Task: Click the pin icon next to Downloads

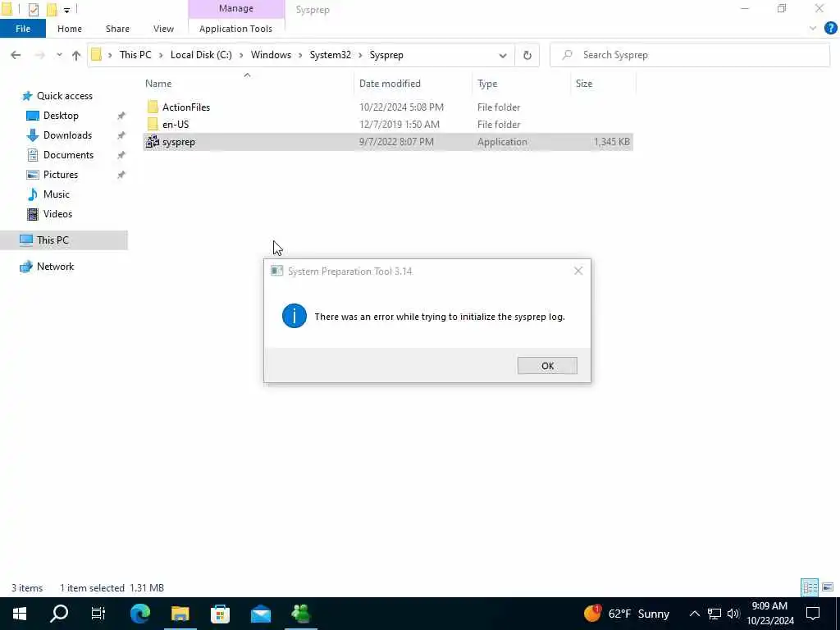Action: 121,135
